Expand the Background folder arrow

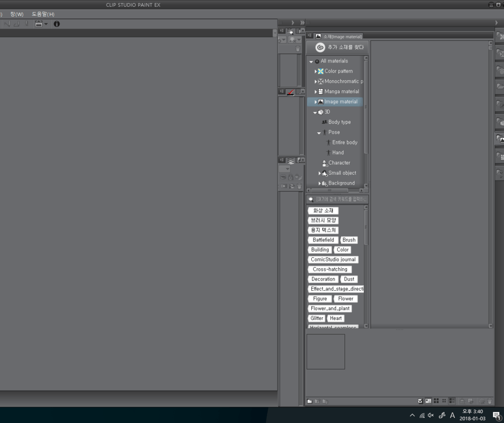320,184
